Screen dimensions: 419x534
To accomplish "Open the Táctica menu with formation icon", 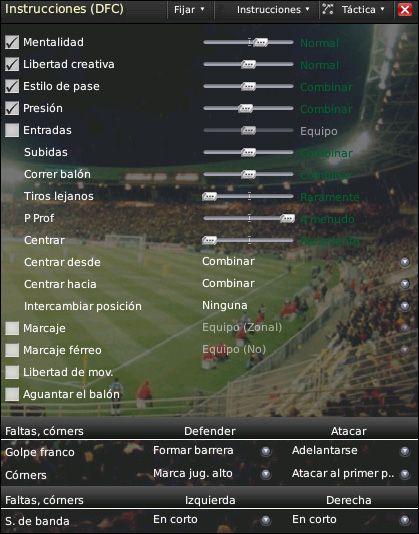I will pyautogui.click(x=353, y=10).
